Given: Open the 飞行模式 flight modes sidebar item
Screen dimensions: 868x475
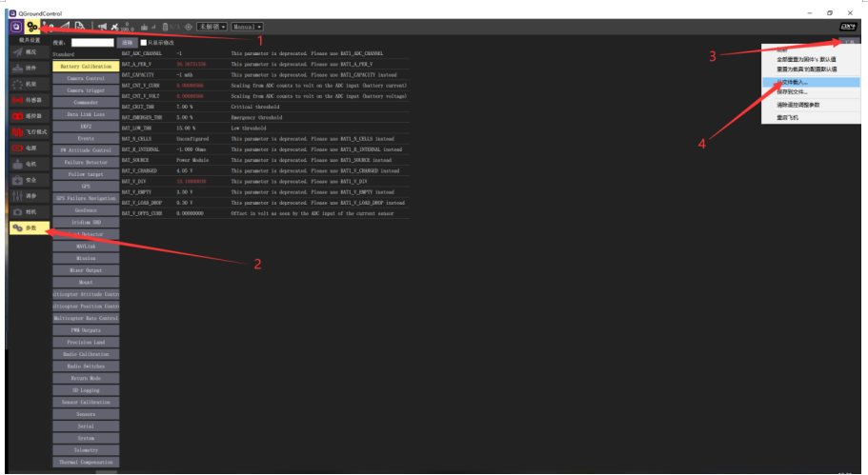Looking at the screenshot, I should click(30, 132).
